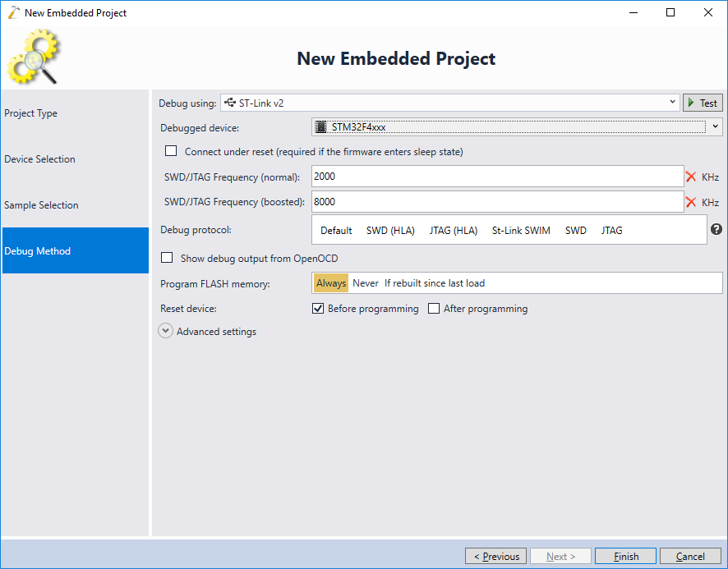Click the disabled Next button
728x569 pixels.
click(x=561, y=556)
